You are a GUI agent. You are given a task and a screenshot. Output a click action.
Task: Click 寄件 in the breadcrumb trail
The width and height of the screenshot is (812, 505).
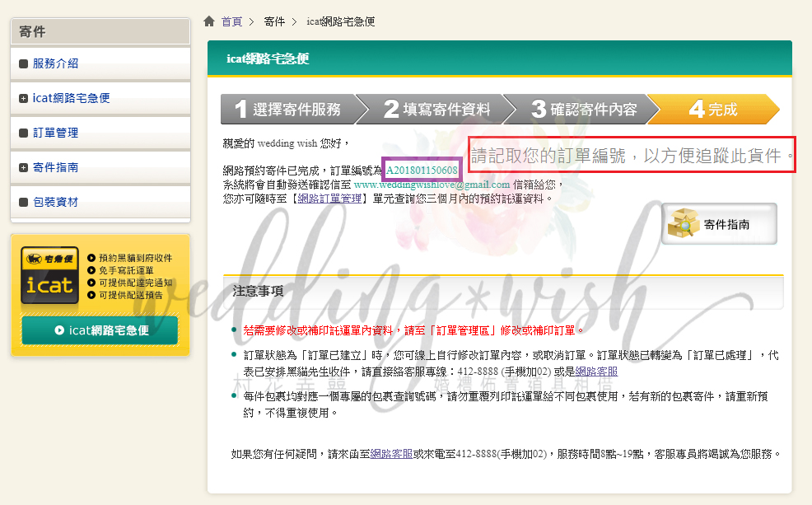coord(274,21)
